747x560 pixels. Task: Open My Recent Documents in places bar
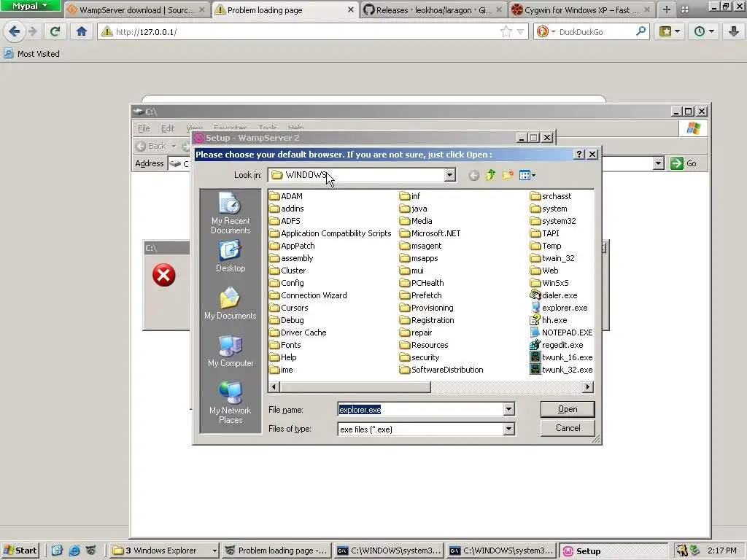pos(231,214)
